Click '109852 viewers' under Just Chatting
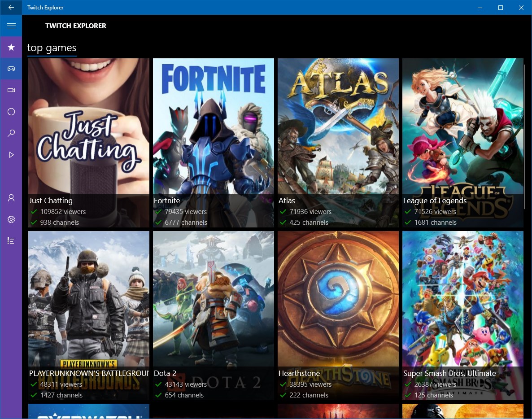Screen dimensions: 532x419 (63, 212)
